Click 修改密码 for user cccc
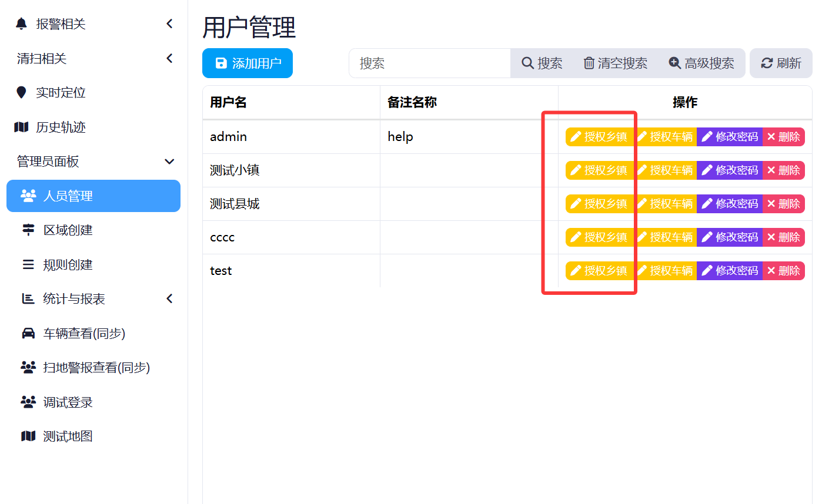The image size is (822, 504). [730, 237]
